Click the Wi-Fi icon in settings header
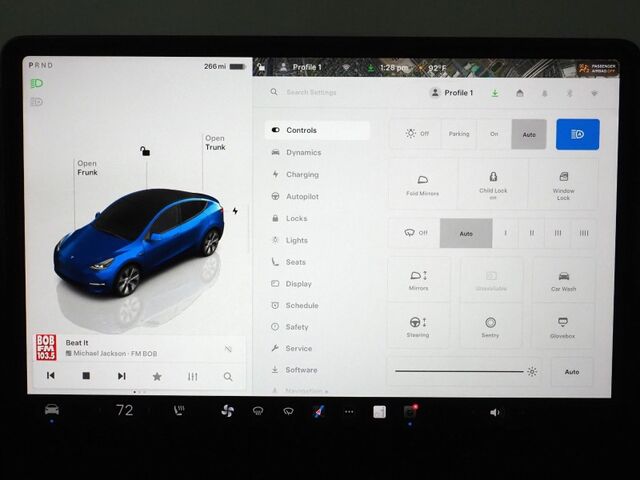 click(x=594, y=93)
